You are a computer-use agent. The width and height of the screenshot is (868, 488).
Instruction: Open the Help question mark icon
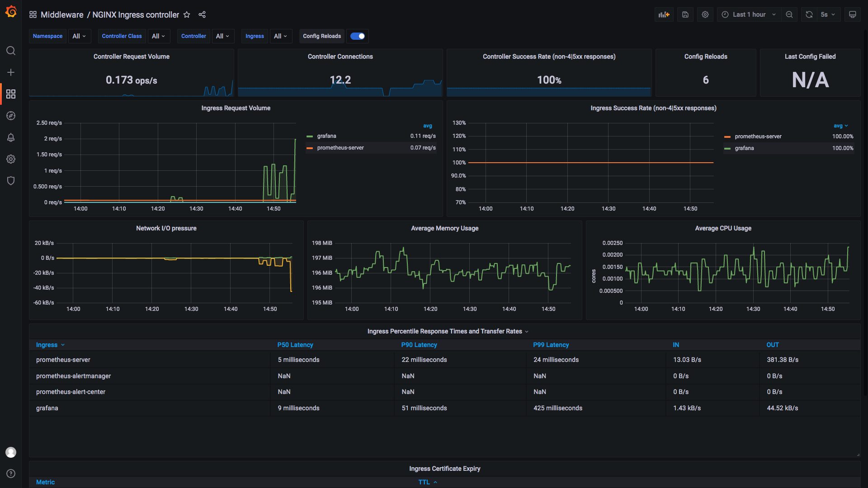11,474
